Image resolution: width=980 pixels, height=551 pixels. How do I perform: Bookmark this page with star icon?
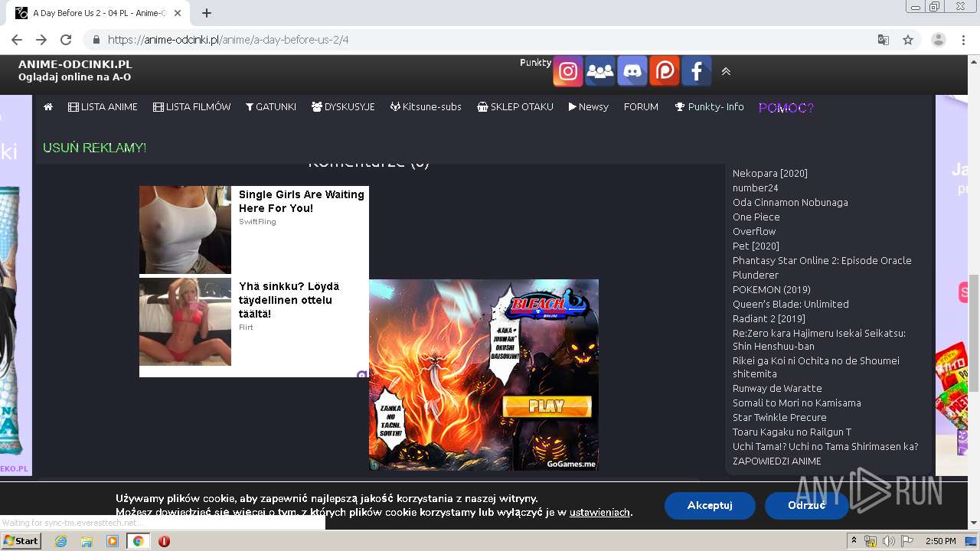pyautogui.click(x=908, y=40)
